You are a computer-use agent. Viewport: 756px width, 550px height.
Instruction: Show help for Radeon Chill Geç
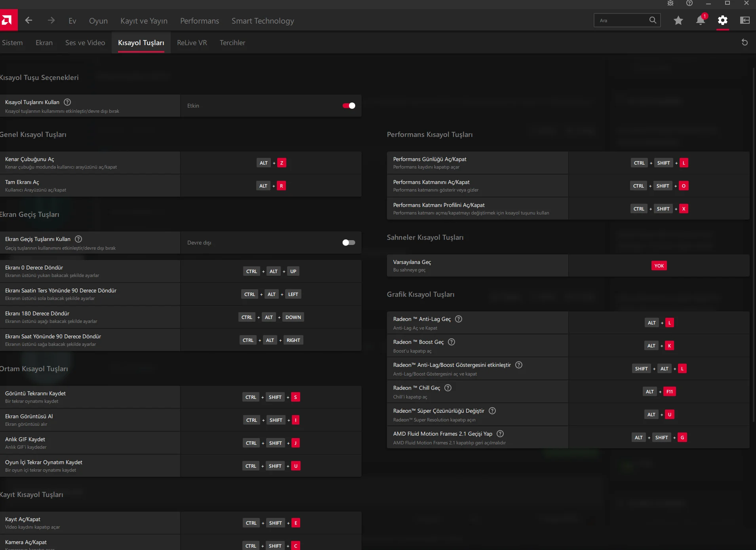tap(448, 388)
